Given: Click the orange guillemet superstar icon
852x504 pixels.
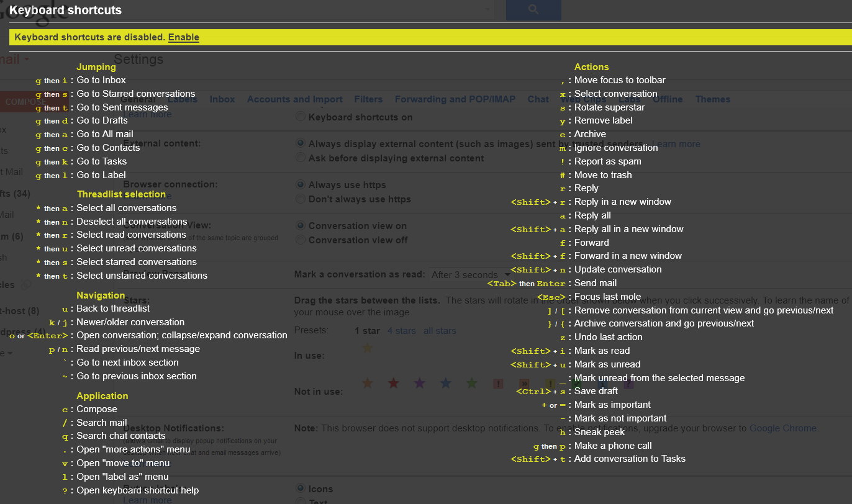Looking at the screenshot, I should coord(524,384).
